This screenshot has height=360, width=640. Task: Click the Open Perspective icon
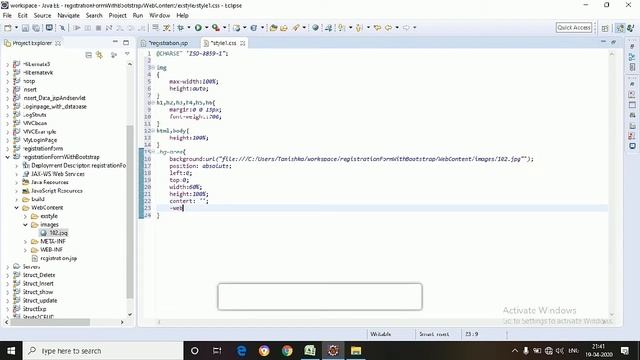click(x=605, y=28)
